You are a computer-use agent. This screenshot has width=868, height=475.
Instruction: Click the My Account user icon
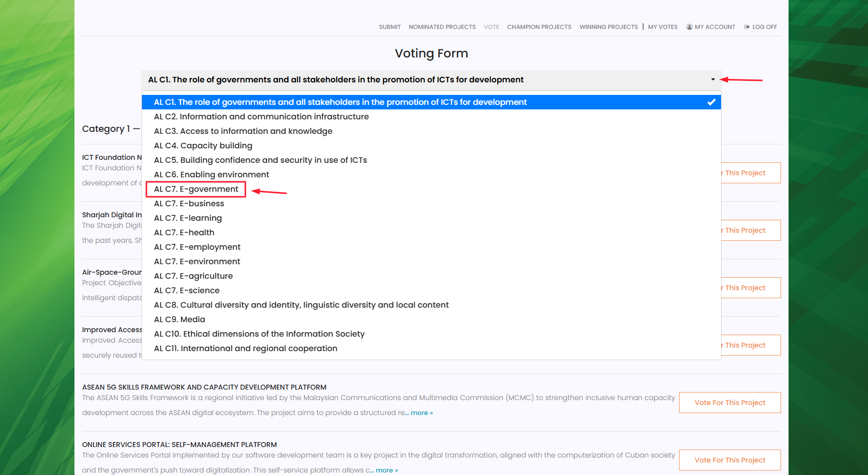click(x=689, y=27)
